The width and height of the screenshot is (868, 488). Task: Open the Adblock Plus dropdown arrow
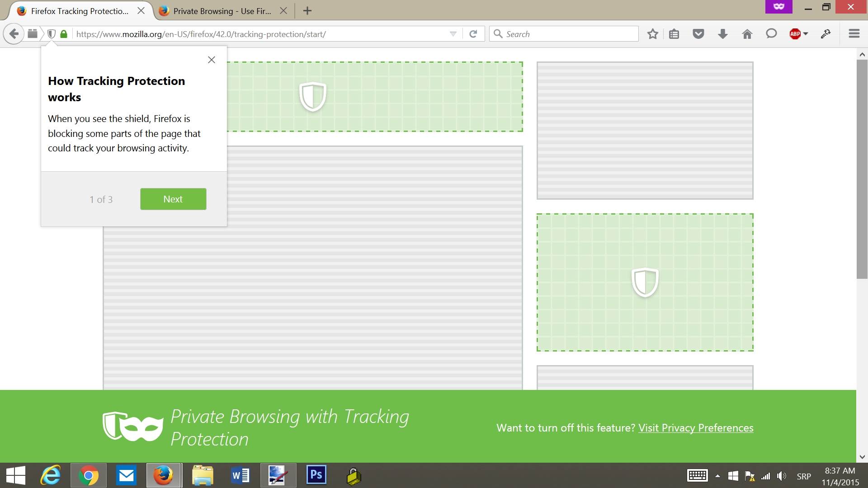(805, 33)
